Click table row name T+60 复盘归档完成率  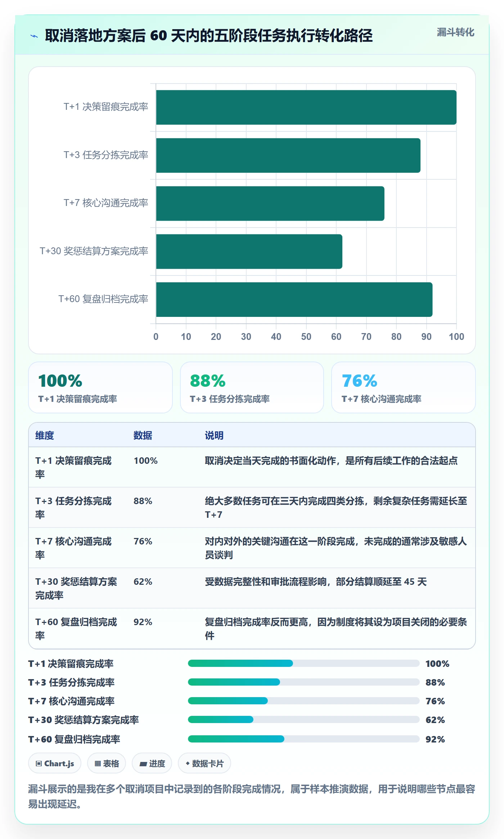point(76,629)
